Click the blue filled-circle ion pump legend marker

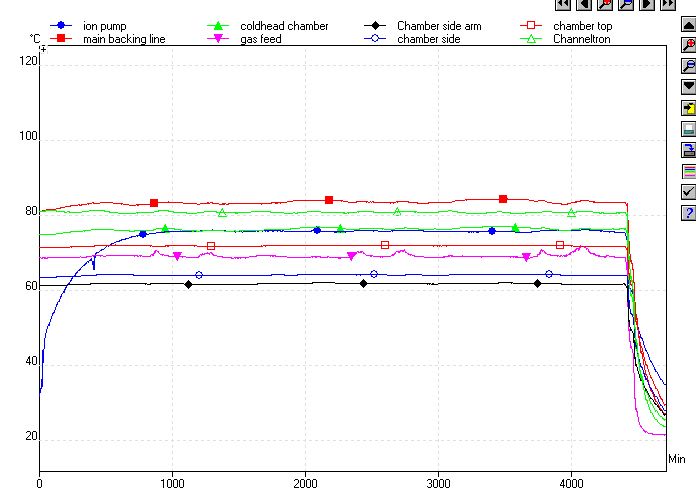[x=61, y=25]
